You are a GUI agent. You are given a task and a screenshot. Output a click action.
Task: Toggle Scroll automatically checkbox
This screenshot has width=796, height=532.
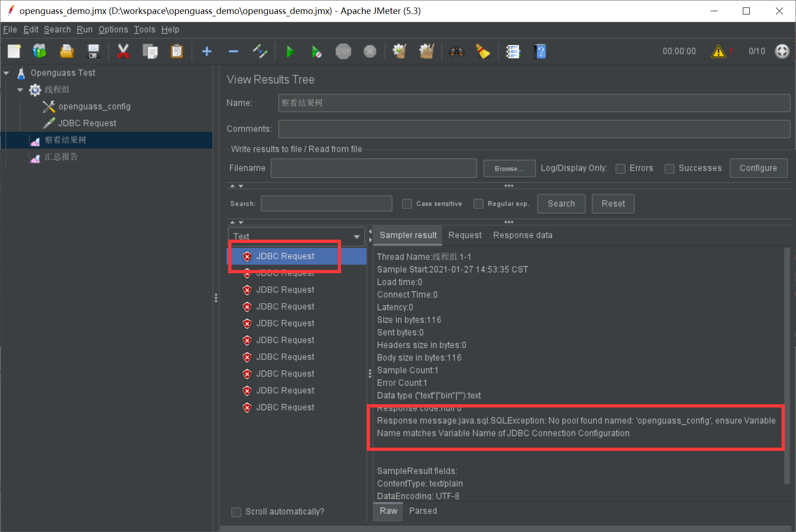(x=237, y=512)
